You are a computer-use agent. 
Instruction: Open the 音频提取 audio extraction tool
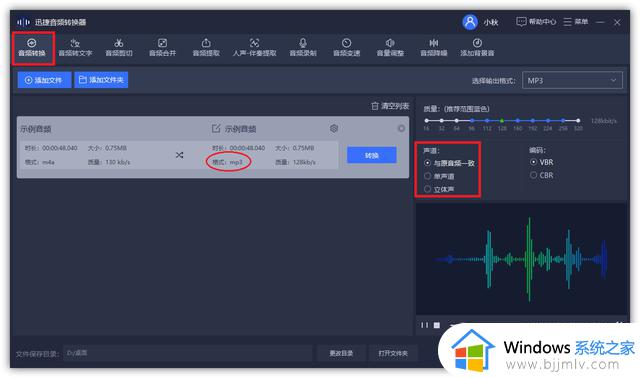coord(206,47)
